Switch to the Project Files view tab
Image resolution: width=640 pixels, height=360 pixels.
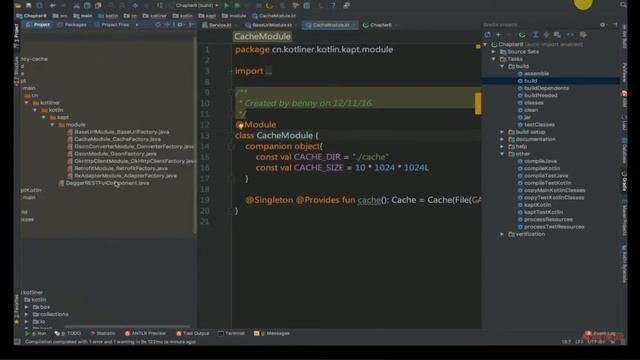click(111, 25)
